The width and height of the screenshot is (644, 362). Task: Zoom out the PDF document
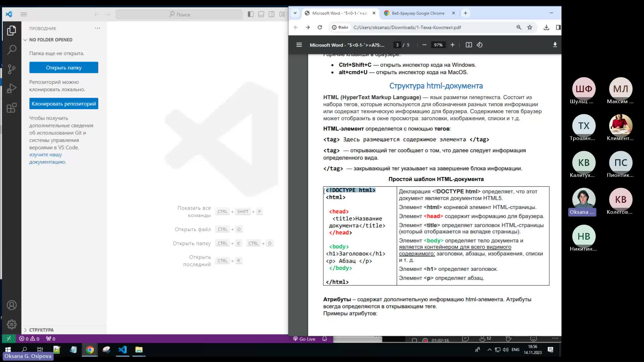(x=424, y=45)
